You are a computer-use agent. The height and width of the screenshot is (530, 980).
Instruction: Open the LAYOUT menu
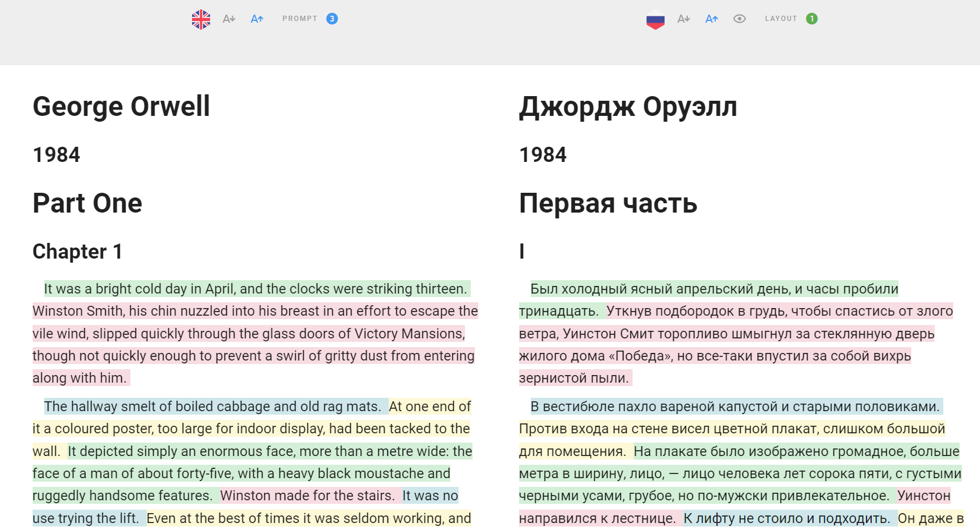pos(781,18)
